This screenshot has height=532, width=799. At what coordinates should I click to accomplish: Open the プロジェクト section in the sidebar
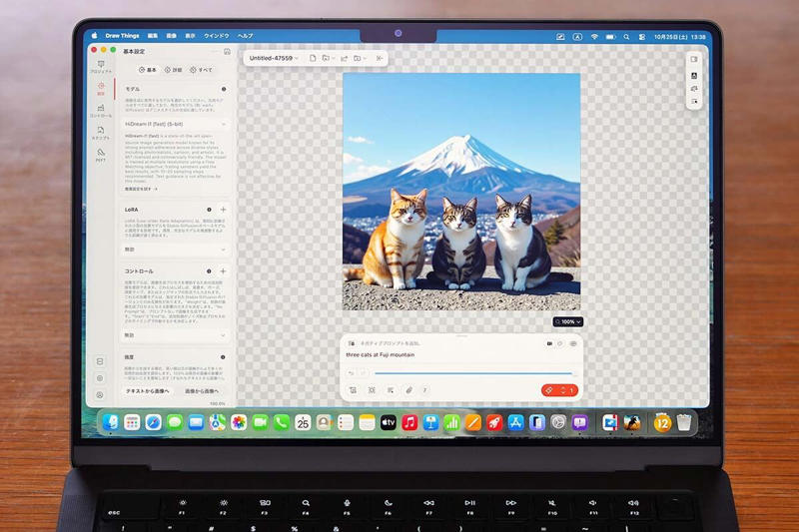(101, 67)
